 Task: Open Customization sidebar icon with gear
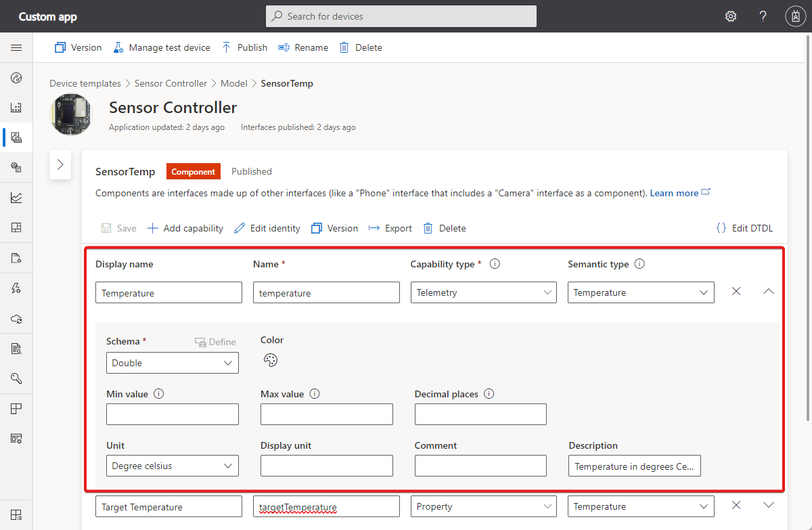[x=16, y=439]
